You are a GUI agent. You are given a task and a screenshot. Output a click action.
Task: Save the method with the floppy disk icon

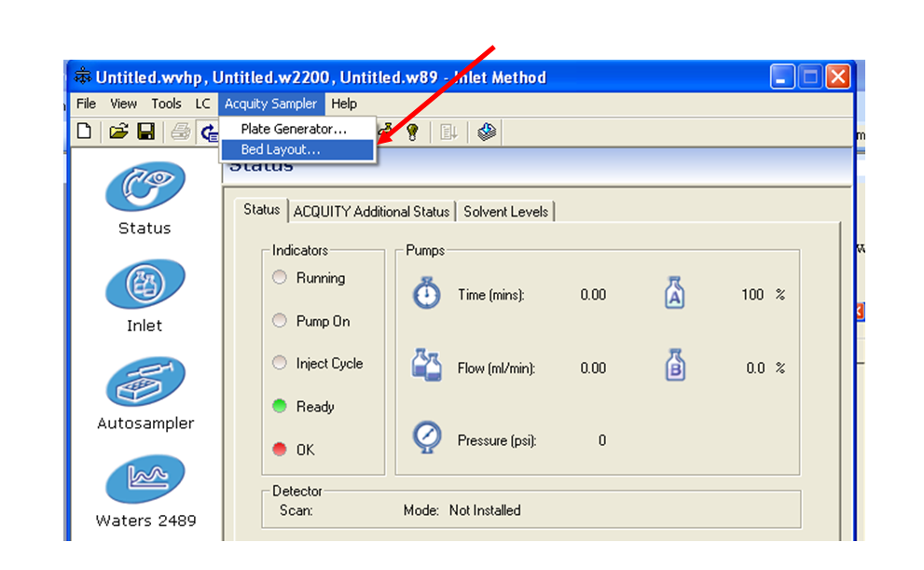tap(146, 132)
